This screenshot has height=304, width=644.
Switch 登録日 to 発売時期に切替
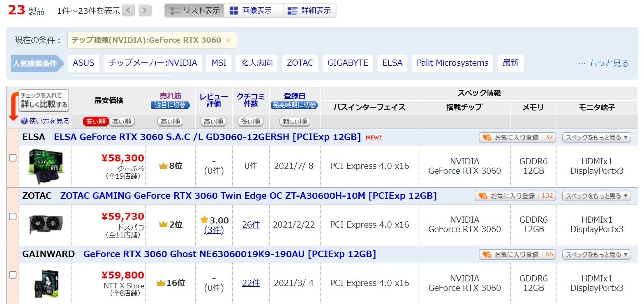(295, 105)
